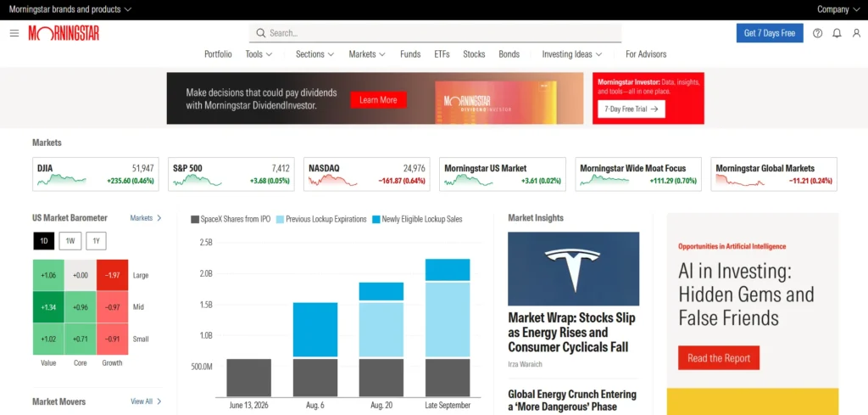Click the NASDAQ change −161.87 (0.64%)
This screenshot has width=868, height=415.
[402, 181]
